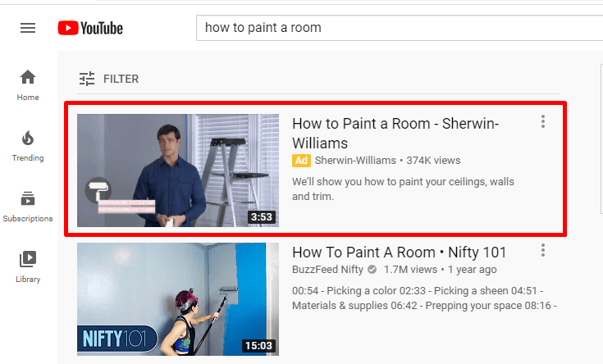Open Library from the sidebar

coord(28,267)
